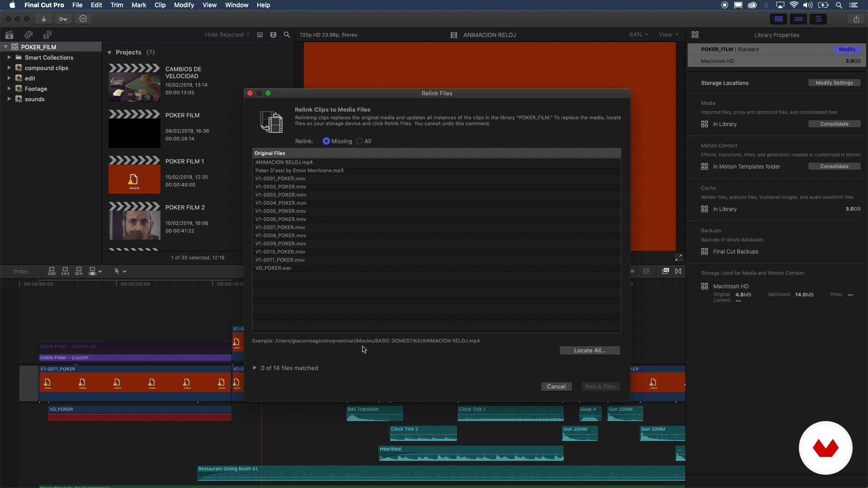
Task: Select Poker D'assi by Ennio Morricone.mp3
Action: click(x=437, y=170)
